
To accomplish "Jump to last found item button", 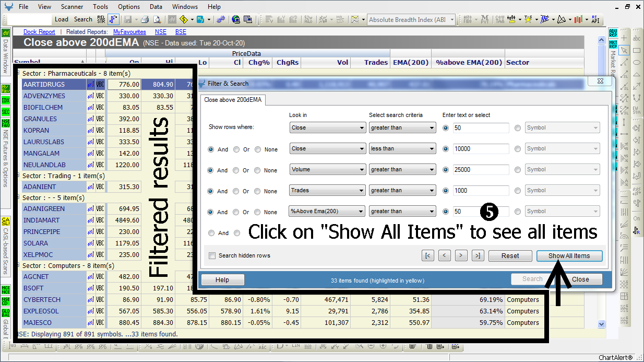I will coord(478,255).
